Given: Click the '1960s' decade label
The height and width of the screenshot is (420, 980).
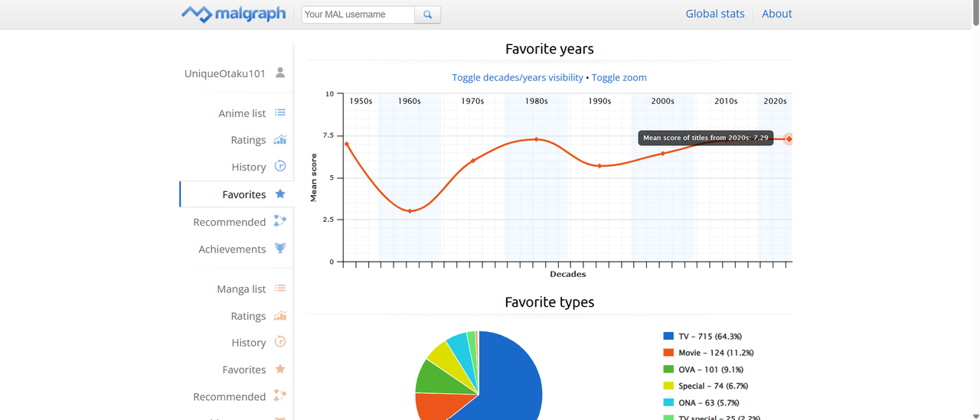Looking at the screenshot, I should 410,101.
